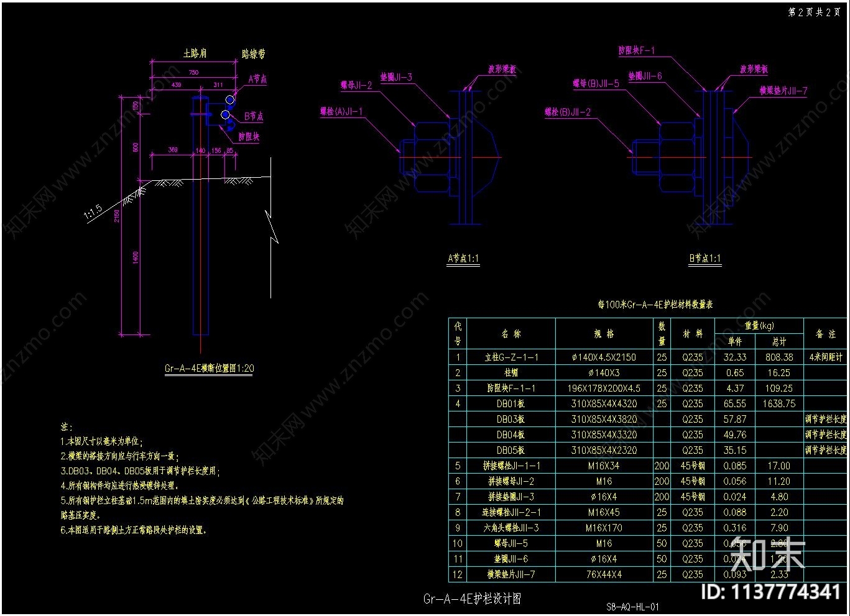
Task: Click the "750" dimension value
Action: pos(193,73)
